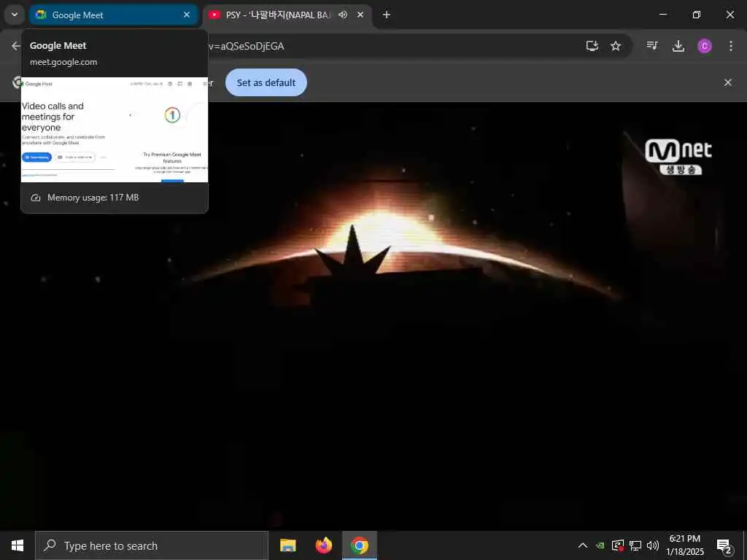Viewport: 747px width, 560px height.
Task: Open the Chrome three-dot menu
Action: [x=731, y=46]
